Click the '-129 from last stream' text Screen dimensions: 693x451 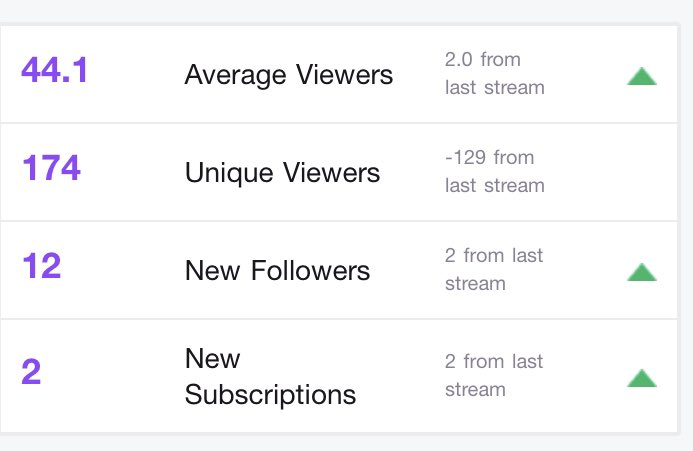[495, 172]
